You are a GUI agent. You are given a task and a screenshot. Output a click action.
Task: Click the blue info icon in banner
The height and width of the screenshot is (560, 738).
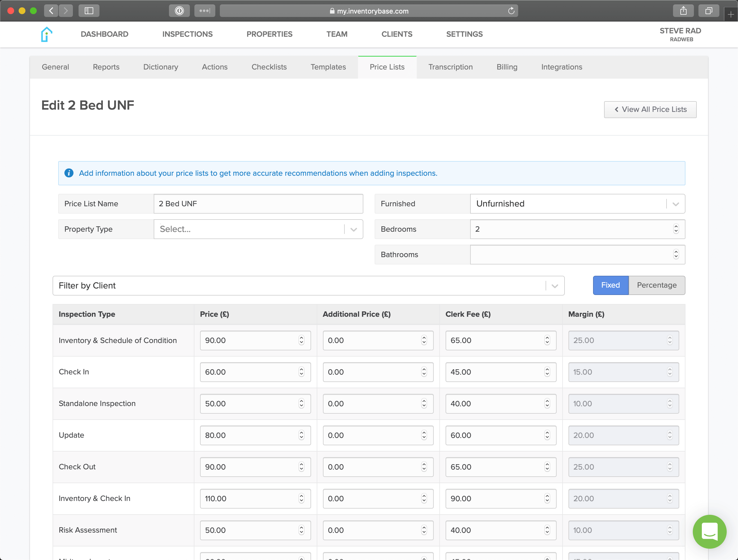[x=69, y=173]
